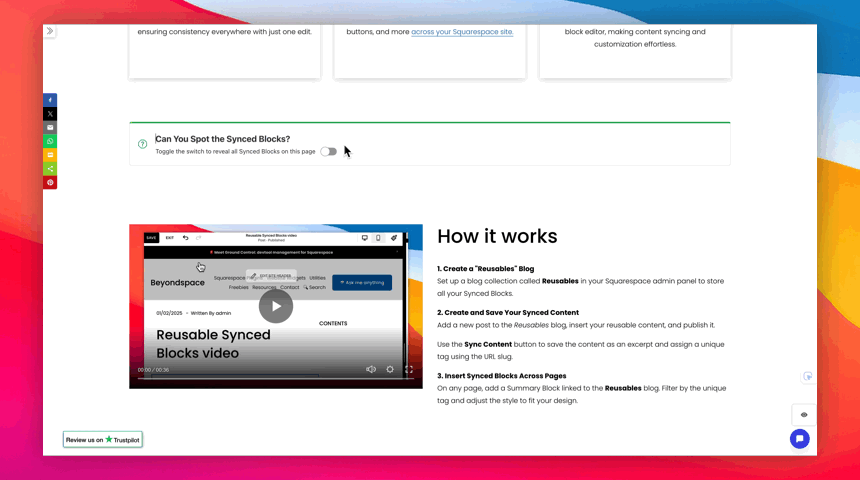Click the 'Can You Spot the Synced Blocks?' heading
This screenshot has width=860, height=480.
click(x=223, y=139)
